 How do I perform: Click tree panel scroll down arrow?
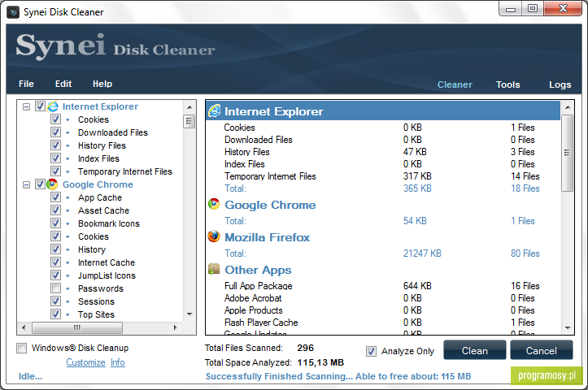pyautogui.click(x=189, y=314)
